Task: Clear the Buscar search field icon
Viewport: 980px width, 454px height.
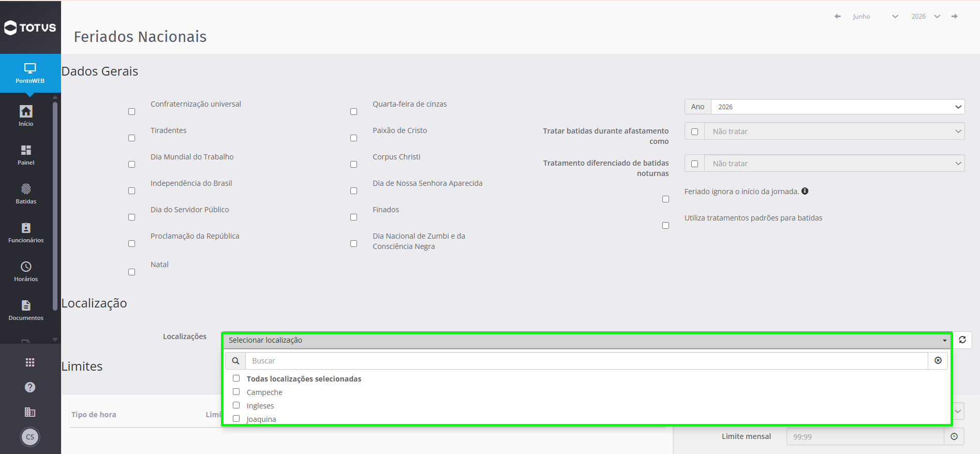Action: pos(938,360)
